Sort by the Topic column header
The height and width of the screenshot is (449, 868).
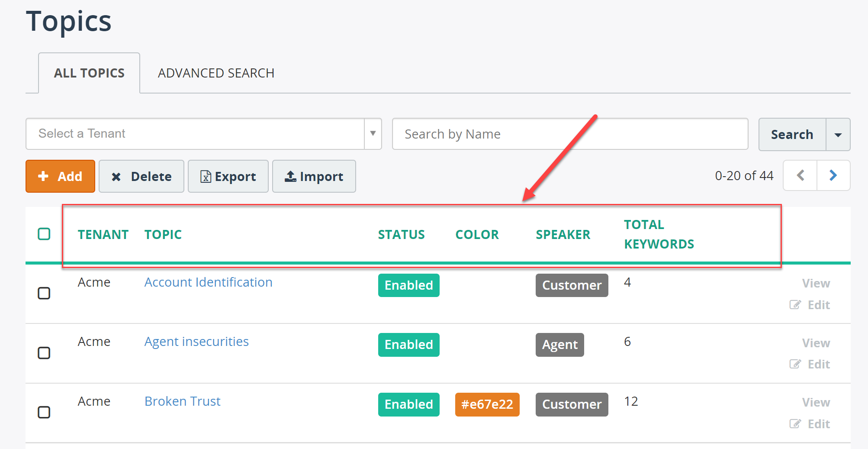coord(163,234)
